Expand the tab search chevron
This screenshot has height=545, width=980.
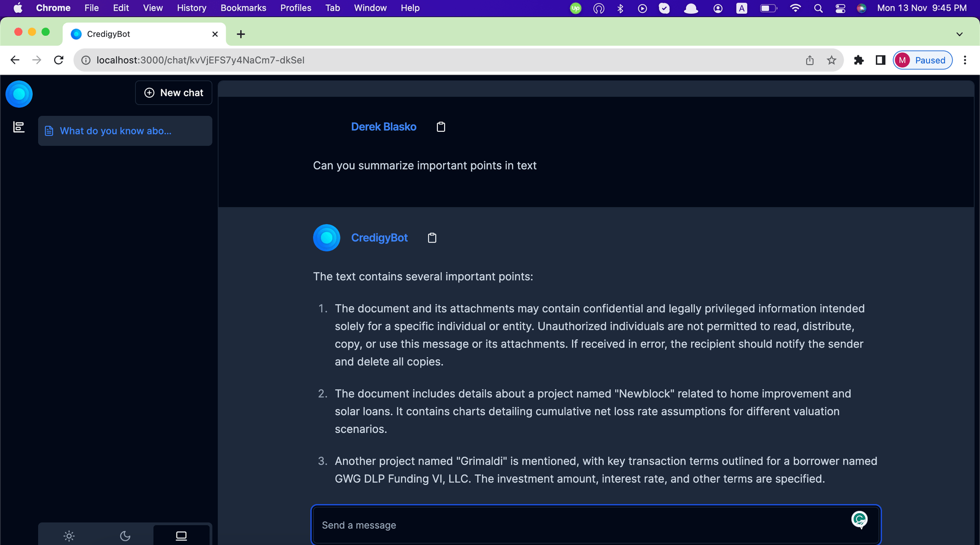tap(960, 34)
